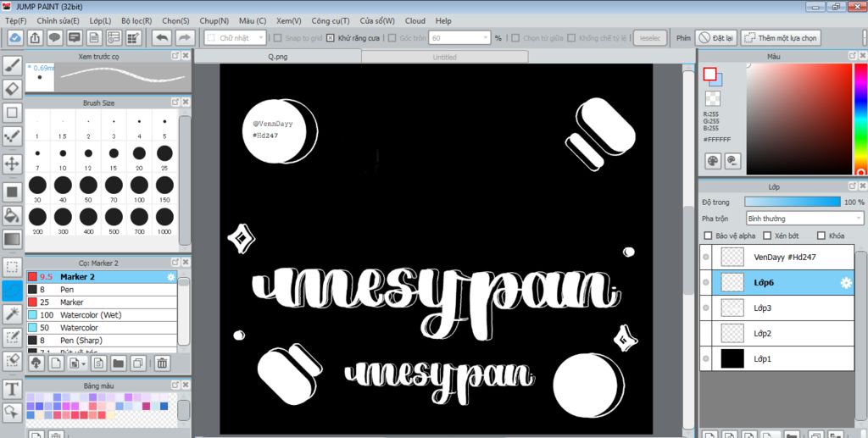Switch to the Untitled tab
Image resolution: width=868 pixels, height=438 pixels.
click(x=445, y=57)
